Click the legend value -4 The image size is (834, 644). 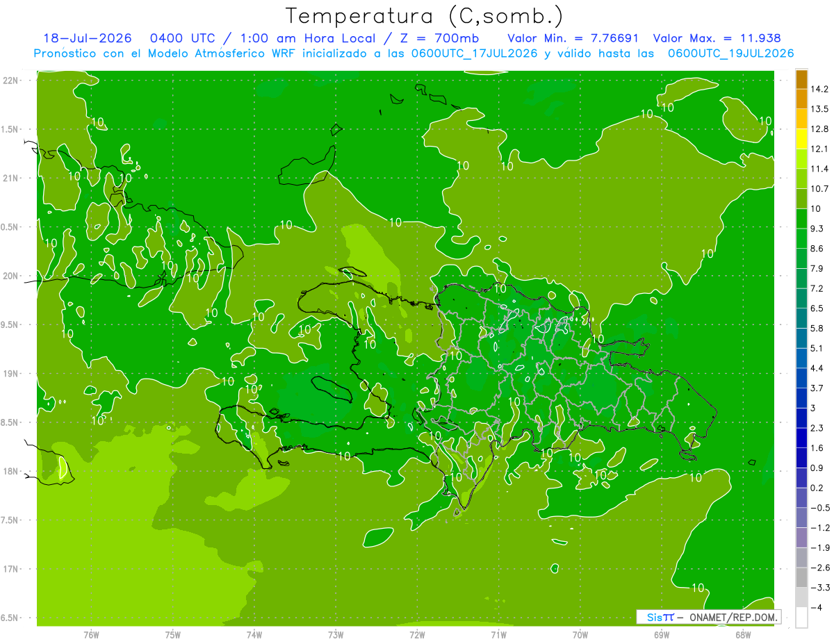point(815,608)
